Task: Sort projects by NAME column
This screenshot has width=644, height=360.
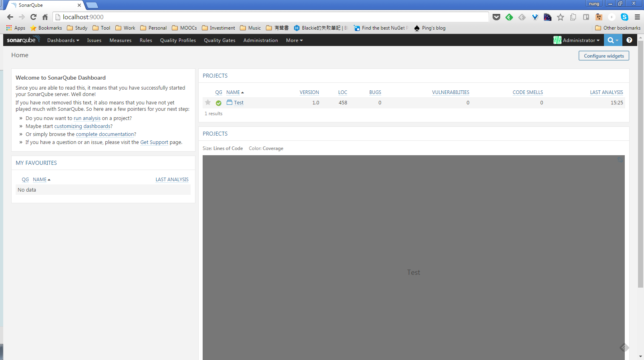Action: 233,92
